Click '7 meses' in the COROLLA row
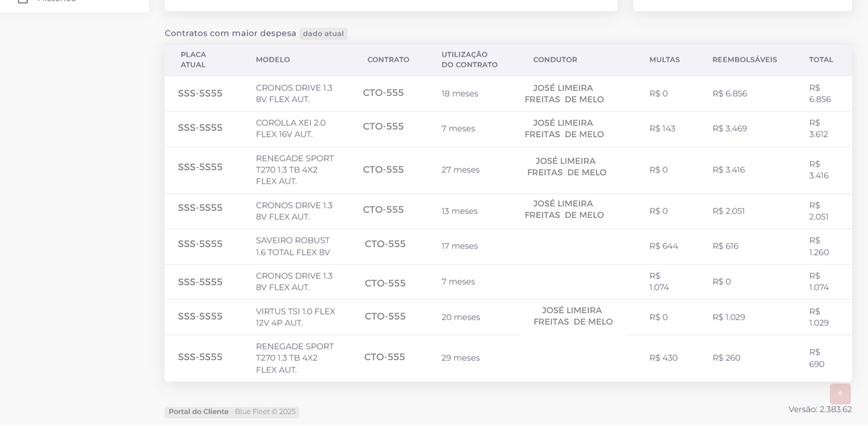The height and width of the screenshot is (425, 868). [458, 128]
